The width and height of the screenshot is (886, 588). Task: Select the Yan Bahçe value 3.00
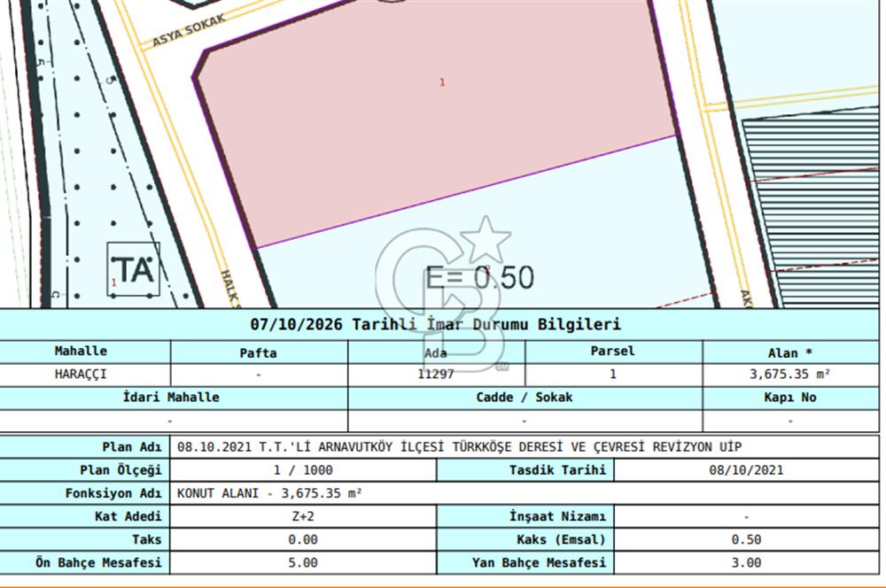pos(746,562)
